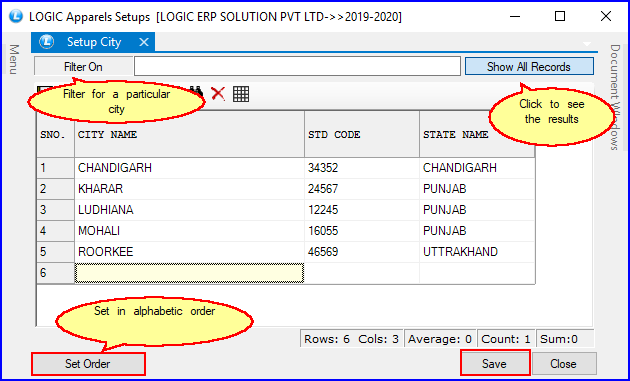The height and width of the screenshot is (381, 630).
Task: Select the ROORKEE city cell
Action: [x=189, y=252]
